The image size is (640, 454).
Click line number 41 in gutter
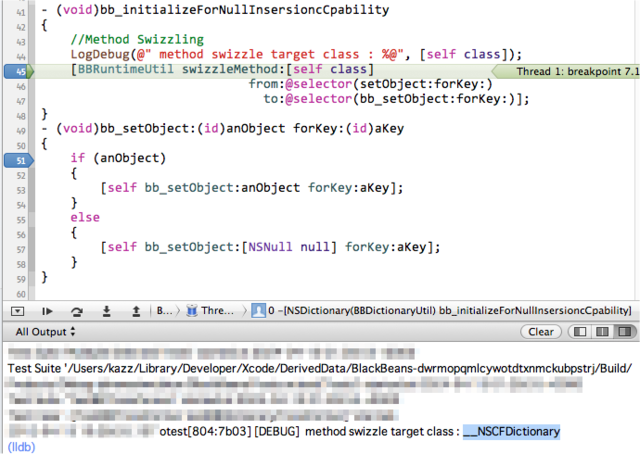point(20,12)
